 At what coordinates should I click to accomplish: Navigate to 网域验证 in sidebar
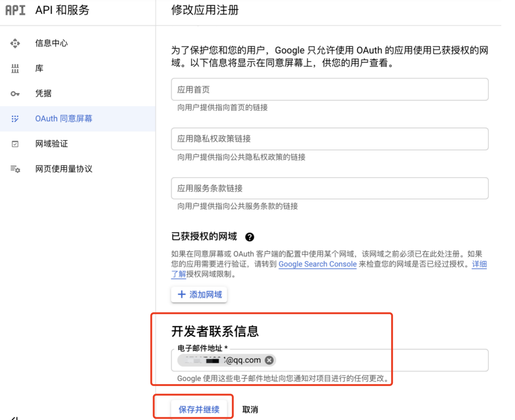[51, 144]
